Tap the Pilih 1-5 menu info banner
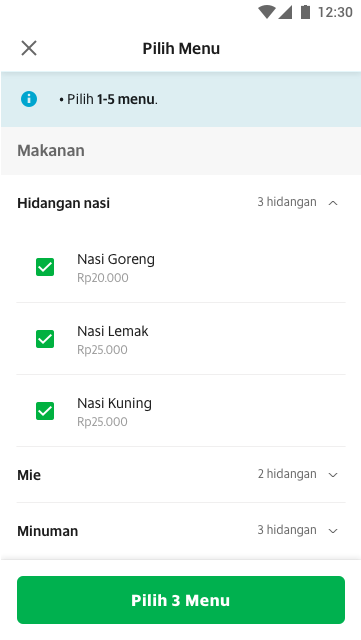The image size is (361, 640). point(181,99)
